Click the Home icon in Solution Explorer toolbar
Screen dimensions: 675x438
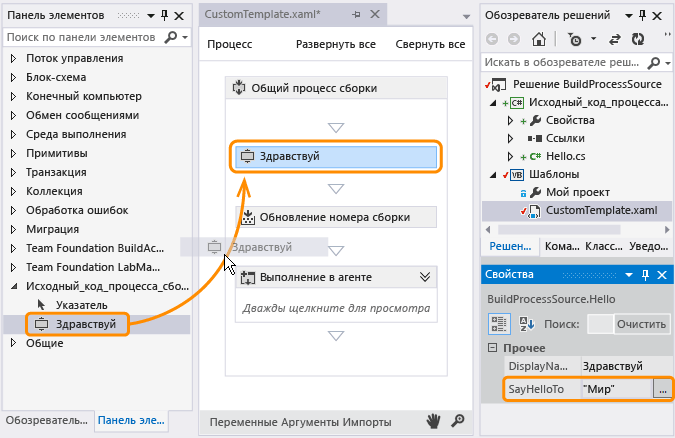click(x=539, y=39)
